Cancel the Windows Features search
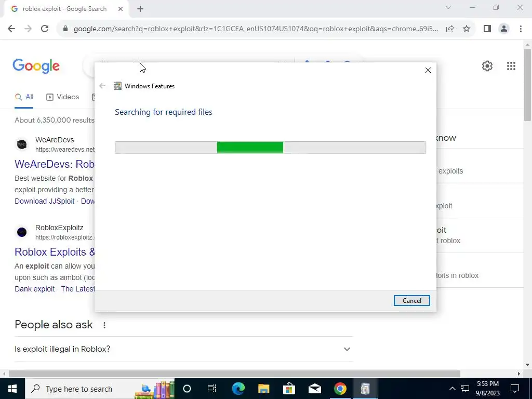Image resolution: width=532 pixels, height=399 pixels. (411, 301)
